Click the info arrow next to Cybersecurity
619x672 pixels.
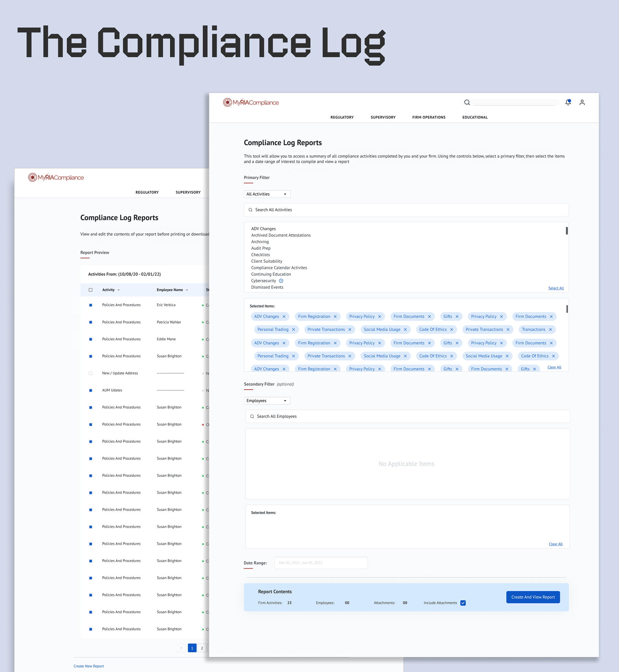(x=281, y=281)
